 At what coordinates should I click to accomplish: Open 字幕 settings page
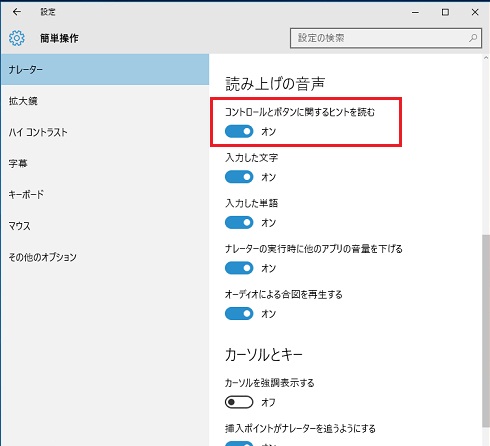pyautogui.click(x=105, y=163)
